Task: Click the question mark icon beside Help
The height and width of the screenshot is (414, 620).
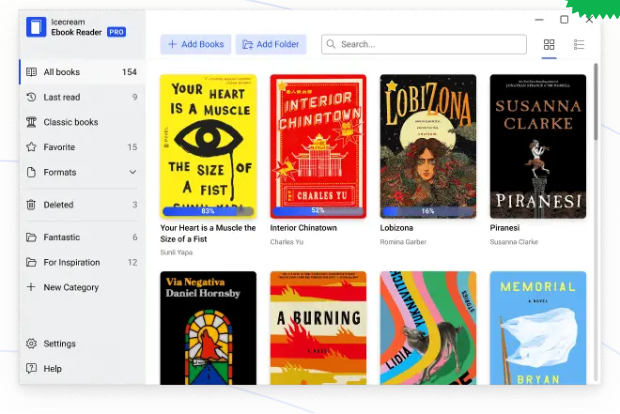Action: click(31, 369)
